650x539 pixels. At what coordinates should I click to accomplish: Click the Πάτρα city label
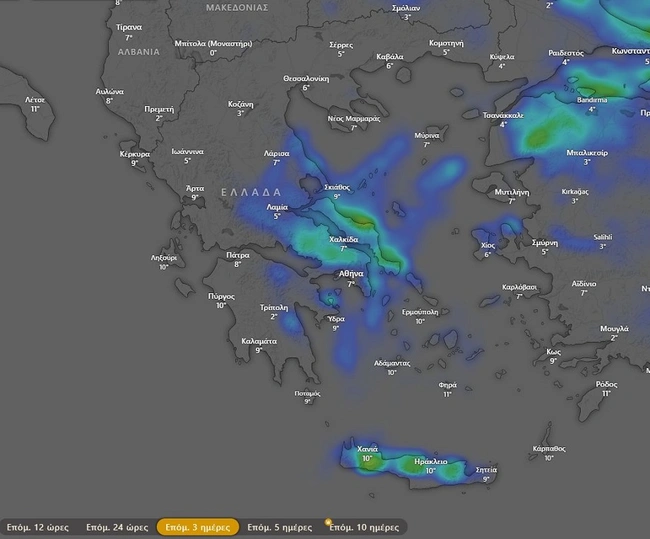pyautogui.click(x=238, y=254)
